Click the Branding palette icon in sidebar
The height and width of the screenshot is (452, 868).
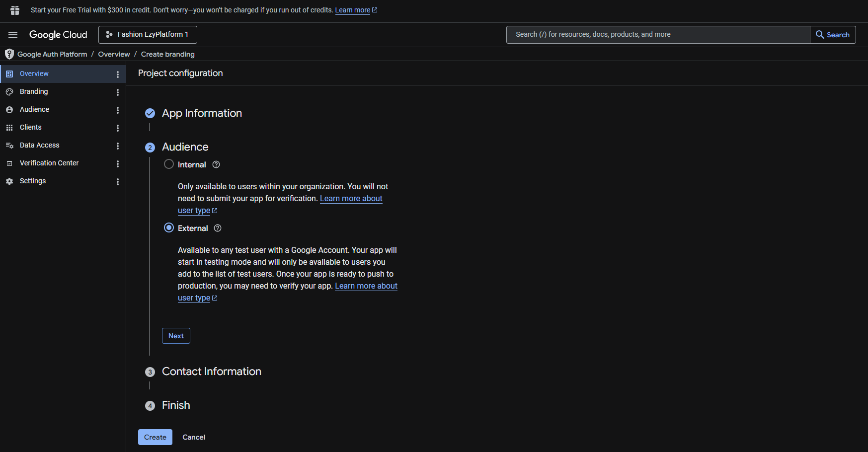click(x=9, y=92)
